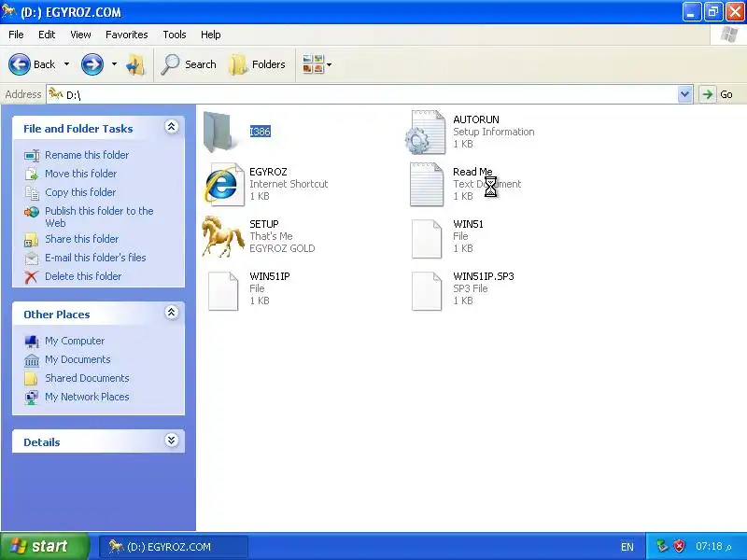Expand the address bar dropdown
This screenshot has height=560, width=747.
point(684,94)
